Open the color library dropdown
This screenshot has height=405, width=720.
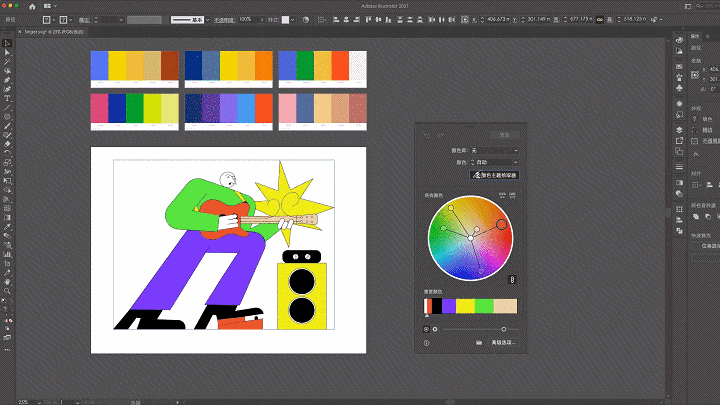pos(494,150)
